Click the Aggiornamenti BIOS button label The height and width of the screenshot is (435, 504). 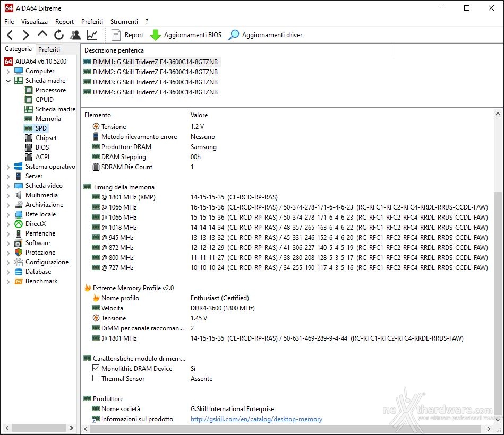coord(193,35)
